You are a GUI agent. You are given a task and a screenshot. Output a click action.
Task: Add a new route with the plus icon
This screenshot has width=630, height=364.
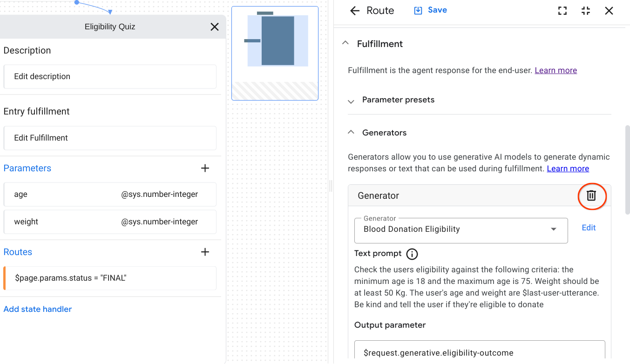[205, 252]
